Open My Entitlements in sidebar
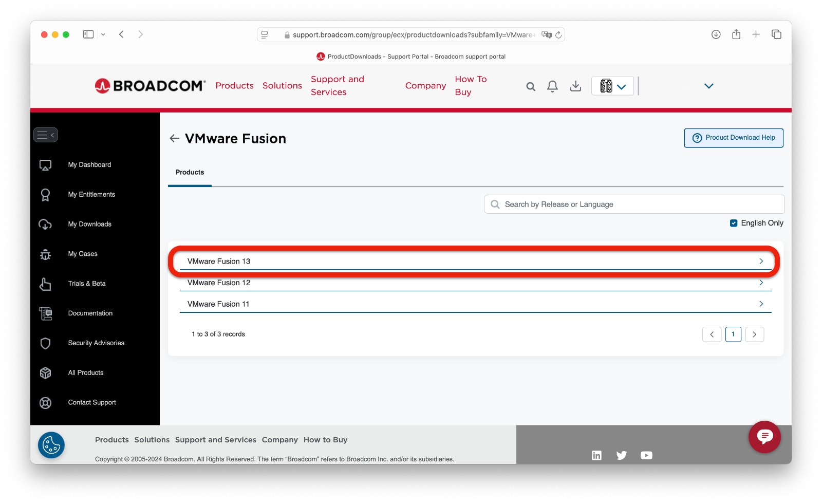The image size is (822, 504). click(91, 195)
